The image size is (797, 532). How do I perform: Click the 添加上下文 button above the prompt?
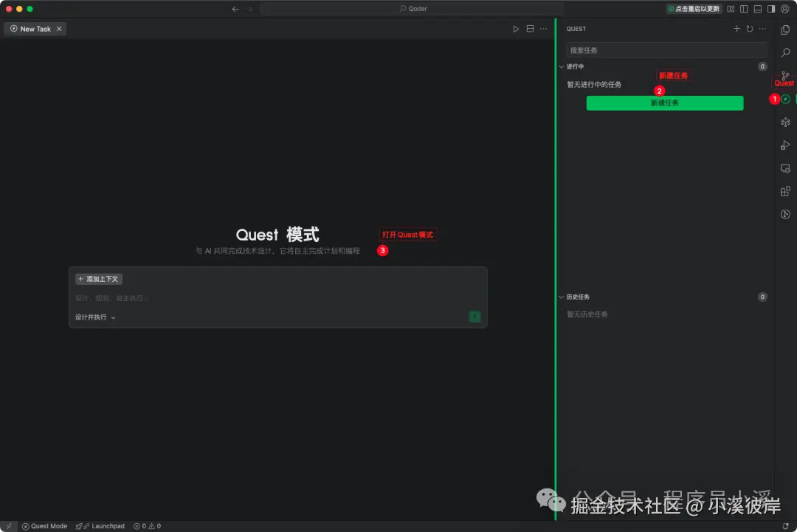[x=98, y=278]
